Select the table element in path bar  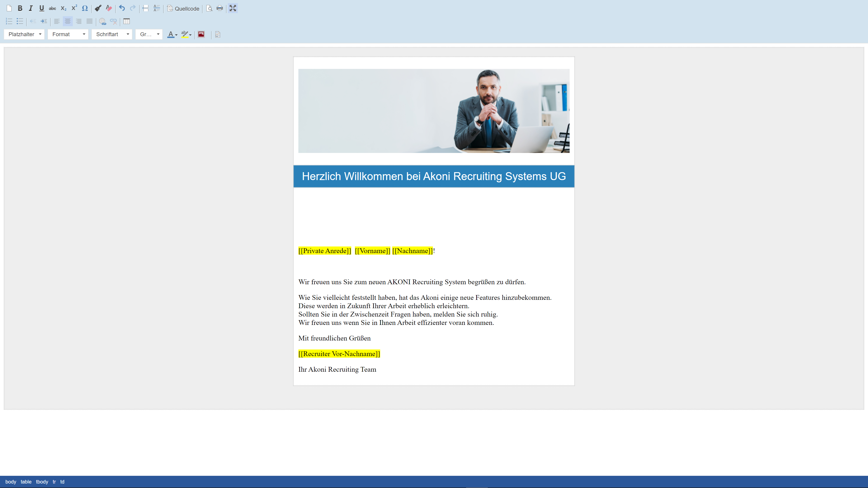click(26, 482)
